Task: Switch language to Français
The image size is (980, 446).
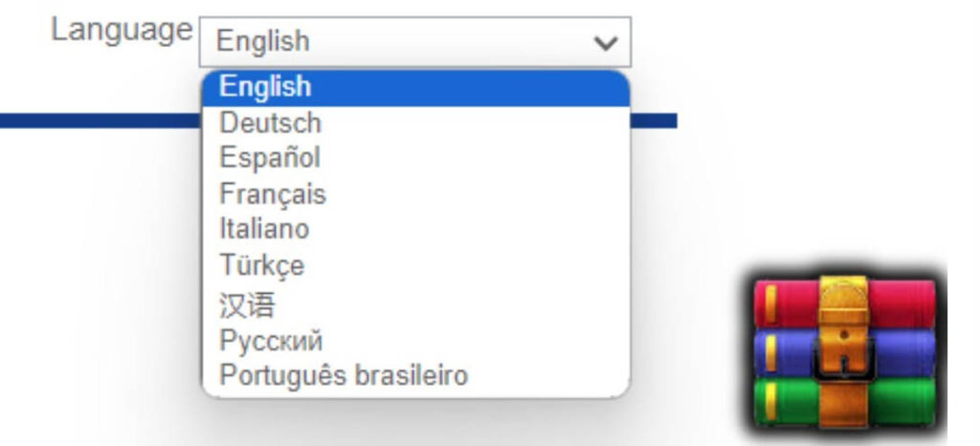Action: coord(273,194)
